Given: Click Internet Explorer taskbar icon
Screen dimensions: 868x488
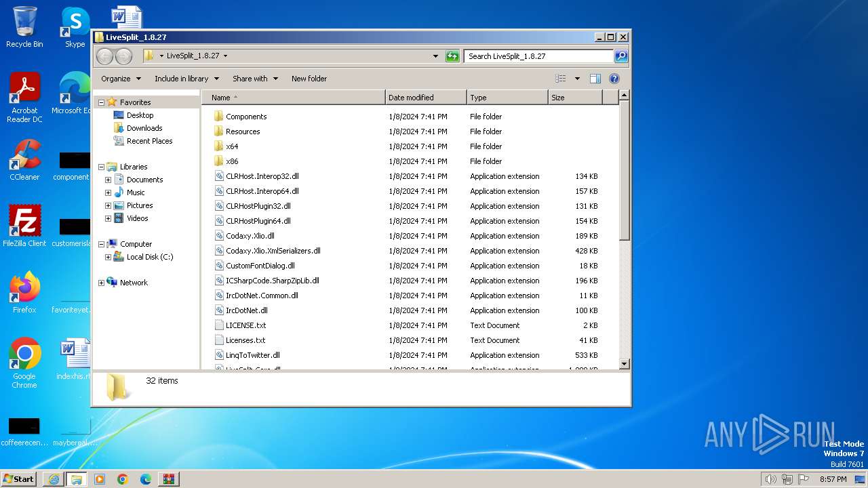Looking at the screenshot, I should click(x=54, y=479).
